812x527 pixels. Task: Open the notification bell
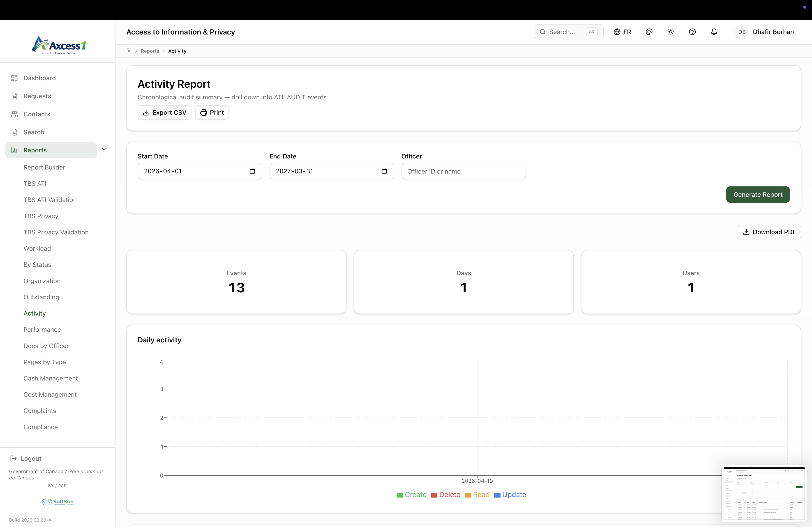point(714,32)
